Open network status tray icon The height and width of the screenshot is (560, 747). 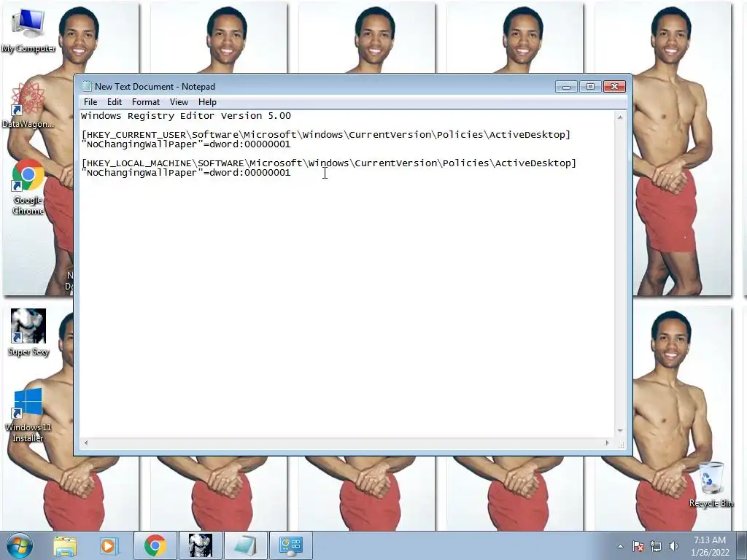[656, 546]
